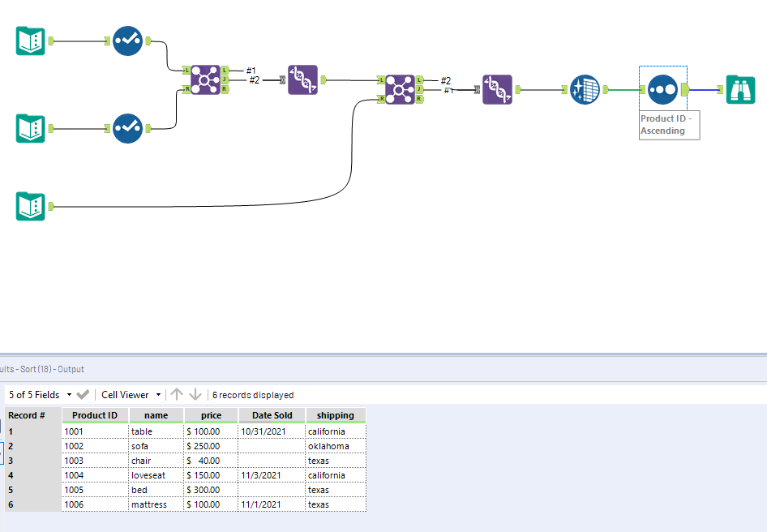Click the second Union tool
This screenshot has height=532, width=767.
coord(498,89)
